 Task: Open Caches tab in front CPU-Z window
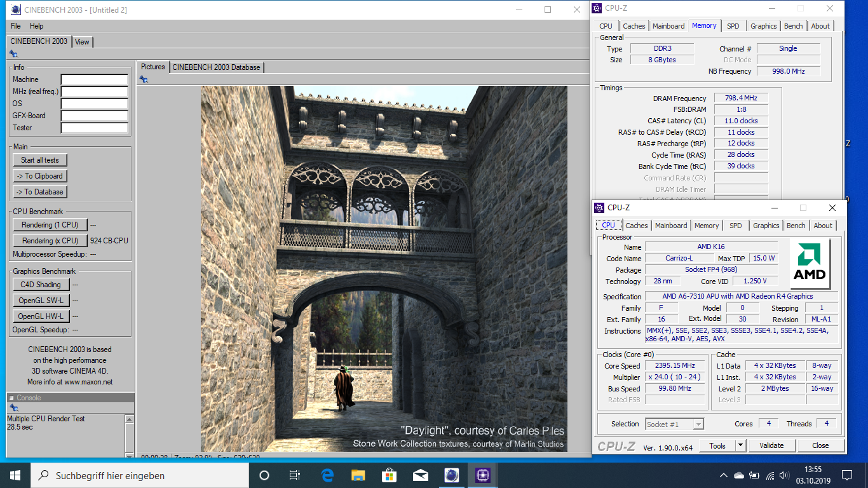(637, 226)
